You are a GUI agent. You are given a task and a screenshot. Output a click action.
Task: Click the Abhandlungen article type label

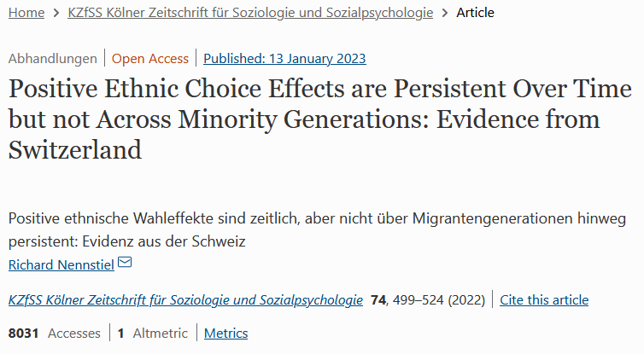[x=53, y=59]
